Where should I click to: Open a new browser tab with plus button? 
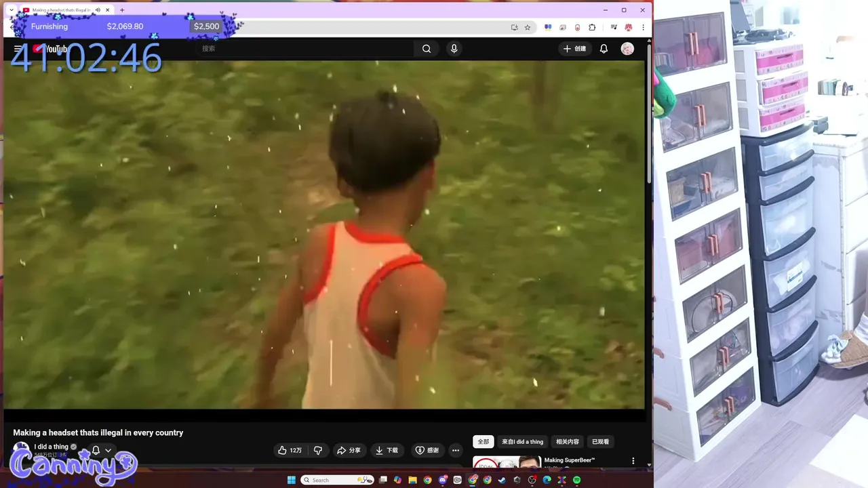coord(122,10)
